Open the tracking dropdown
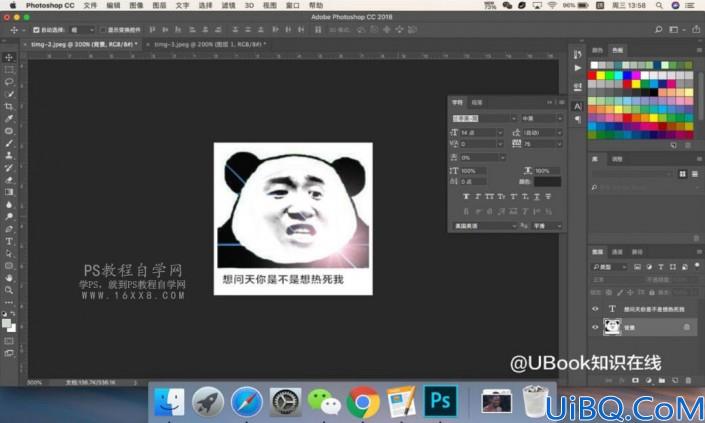Screen dimensions: 705x423 point(560,144)
